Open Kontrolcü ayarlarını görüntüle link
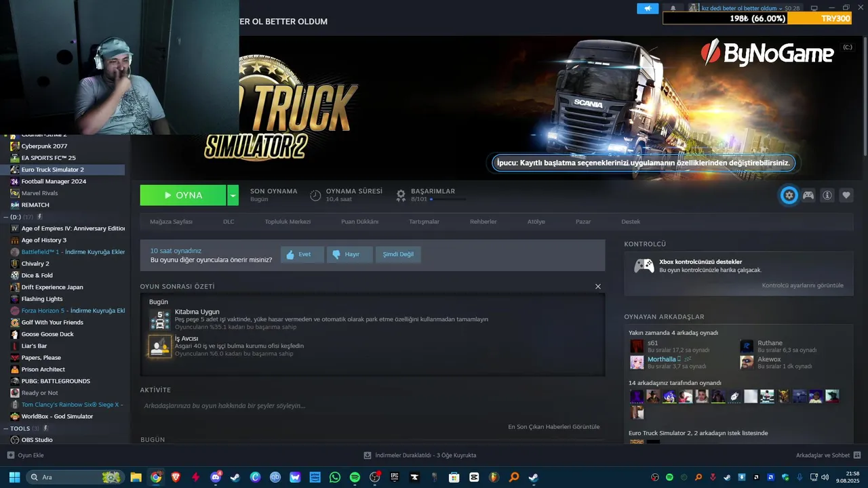 point(803,285)
